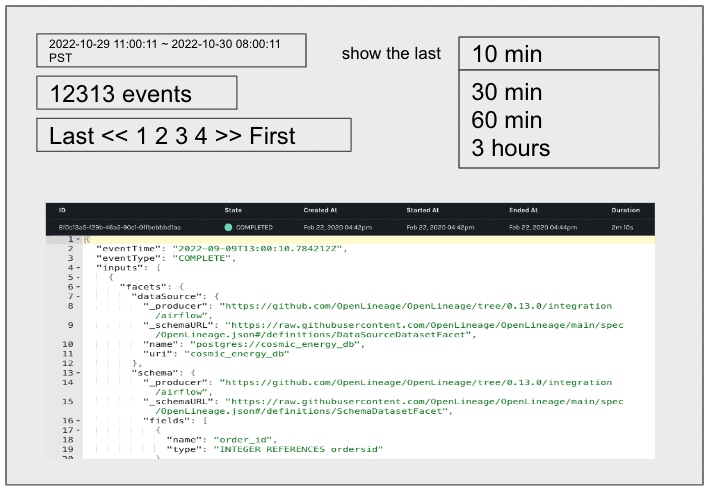This screenshot has height=490, width=708.
Task: Open page 2 in pagination
Action: pos(161,135)
